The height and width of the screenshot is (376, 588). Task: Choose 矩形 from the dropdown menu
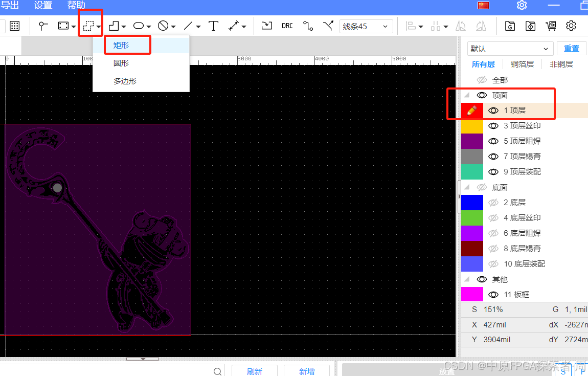(x=141, y=45)
